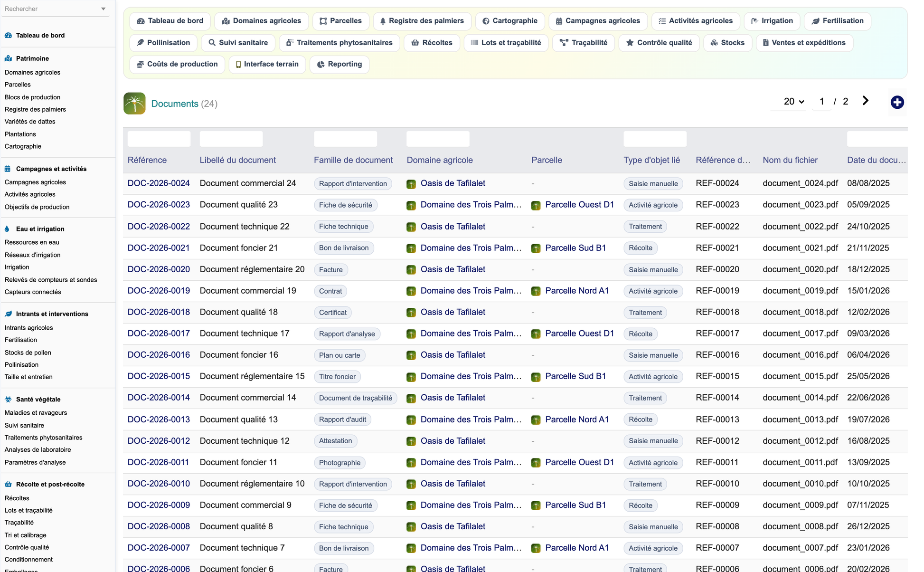The width and height of the screenshot is (924, 572).
Task: Go to next page with the chevron arrow
Action: click(x=865, y=101)
